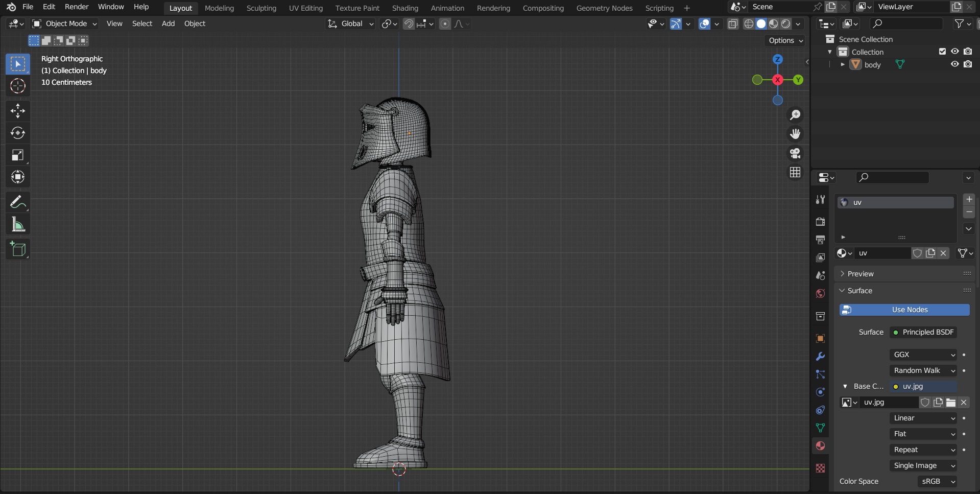The height and width of the screenshot is (494, 980).
Task: Disable Collection in renders
Action: coord(968,52)
